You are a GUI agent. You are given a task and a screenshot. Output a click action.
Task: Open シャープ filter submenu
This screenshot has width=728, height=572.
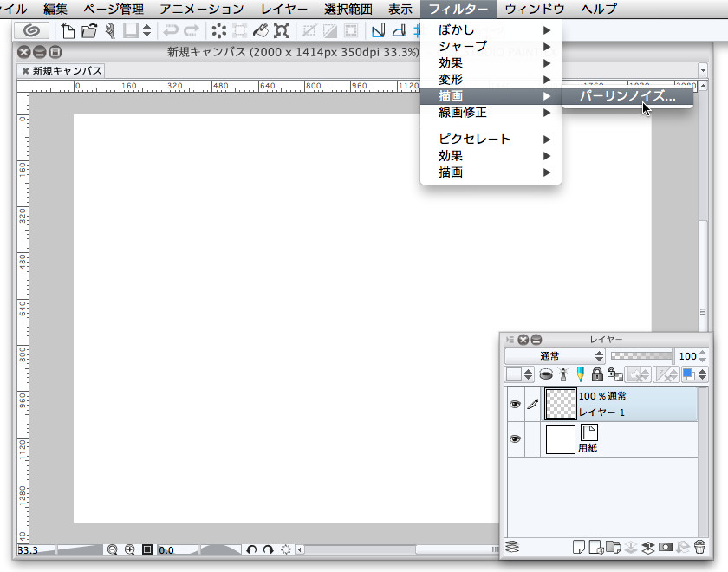point(491,47)
